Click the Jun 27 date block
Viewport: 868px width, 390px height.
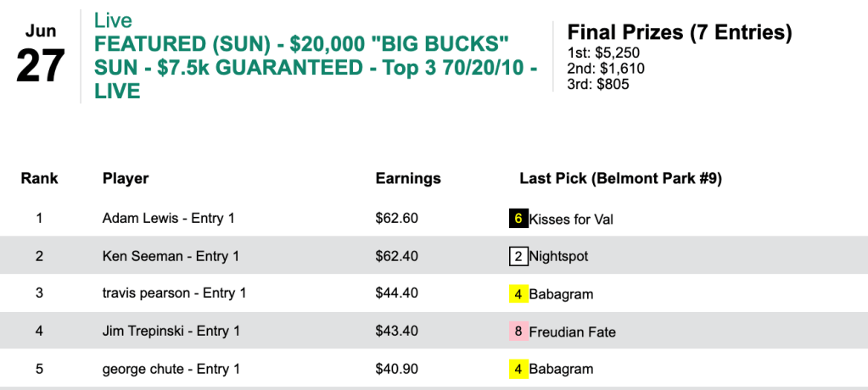pyautogui.click(x=41, y=55)
